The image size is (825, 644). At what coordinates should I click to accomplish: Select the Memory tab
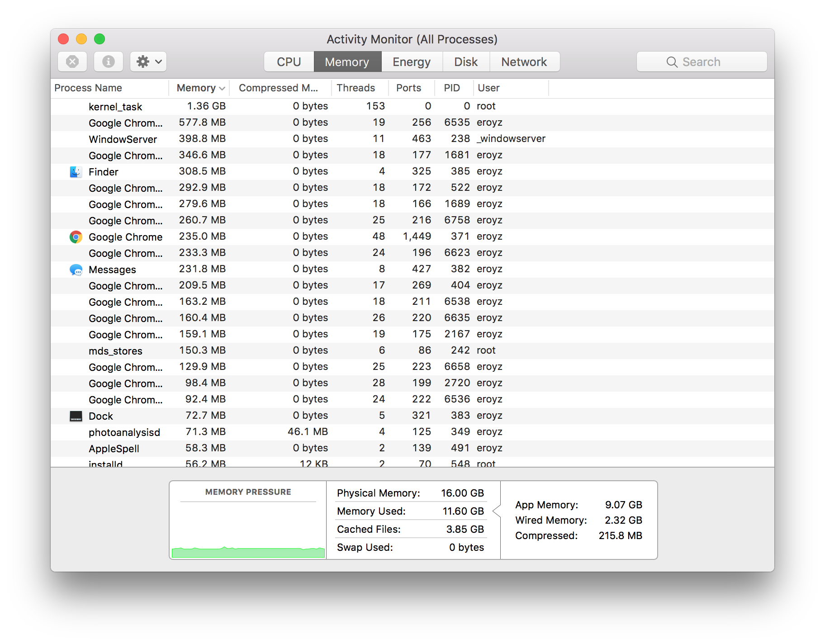(x=347, y=62)
